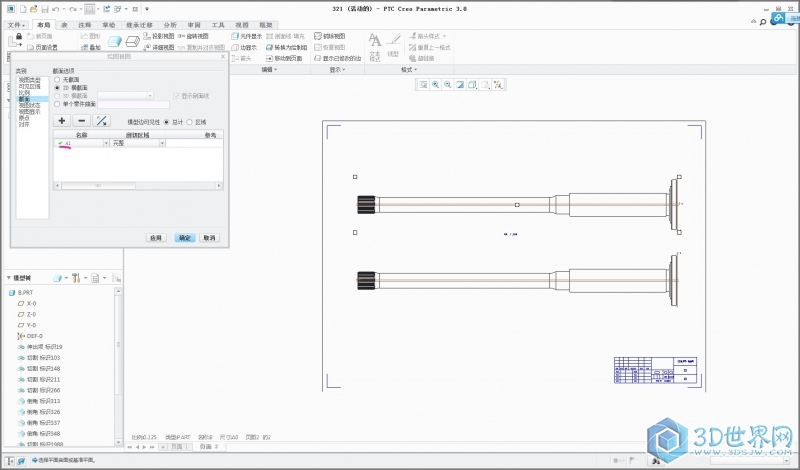800x470 pixels.
Task: Click the 单个零件曲面 input field
Action: tap(134, 104)
